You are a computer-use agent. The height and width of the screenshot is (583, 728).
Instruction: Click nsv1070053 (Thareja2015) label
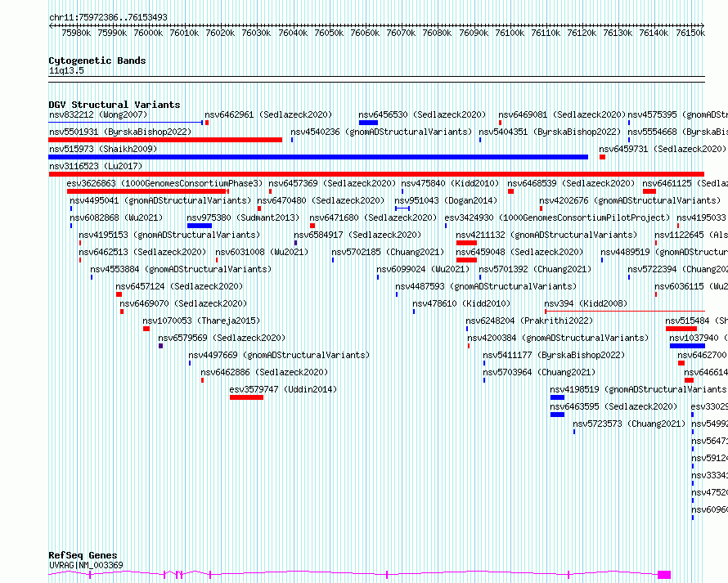[x=201, y=321]
